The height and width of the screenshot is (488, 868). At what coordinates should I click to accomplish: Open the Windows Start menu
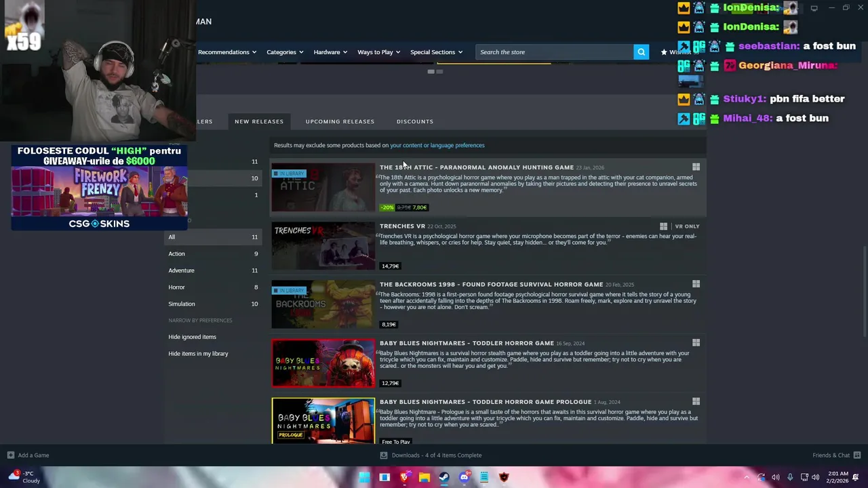(365, 477)
